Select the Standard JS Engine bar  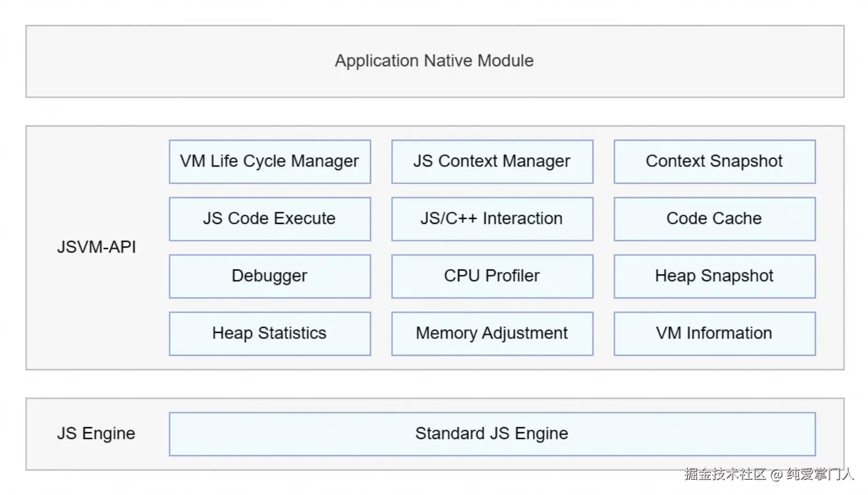coord(492,434)
